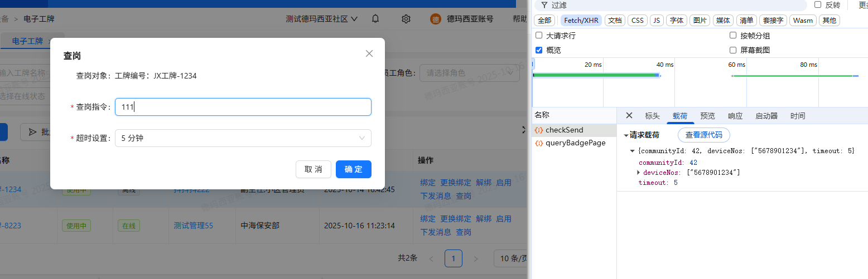The height and width of the screenshot is (279, 868).
Task: Switch to the 启动器 tab
Action: pos(766,116)
